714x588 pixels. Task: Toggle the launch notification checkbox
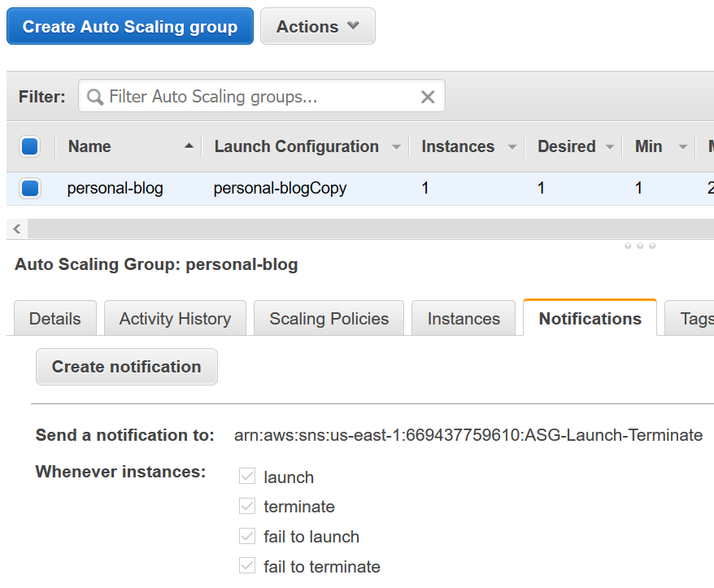tap(247, 477)
